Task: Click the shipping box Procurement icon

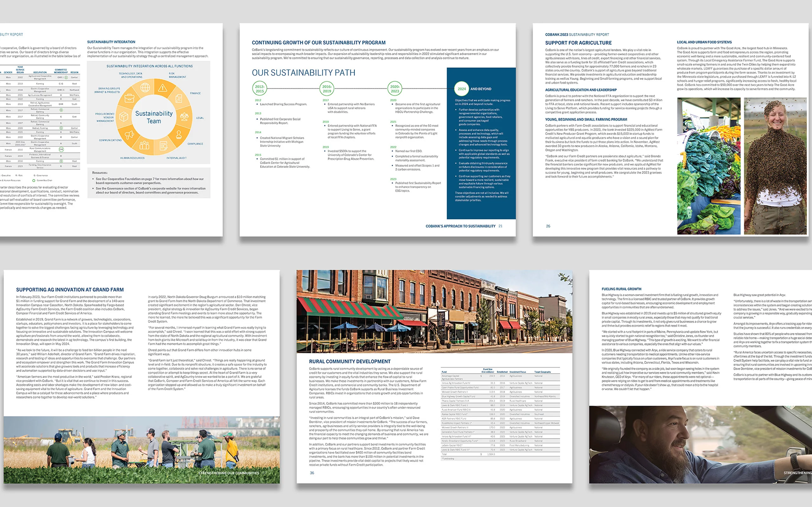Action: (x=124, y=116)
